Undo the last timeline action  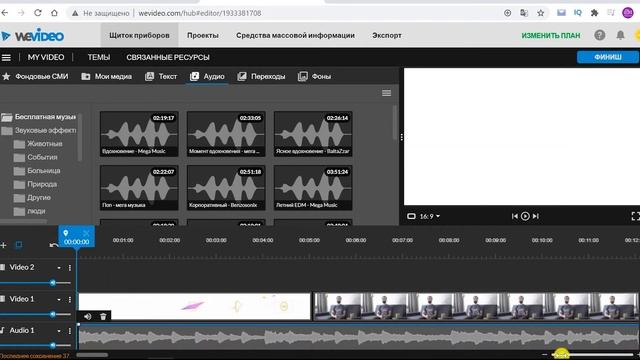click(53, 245)
